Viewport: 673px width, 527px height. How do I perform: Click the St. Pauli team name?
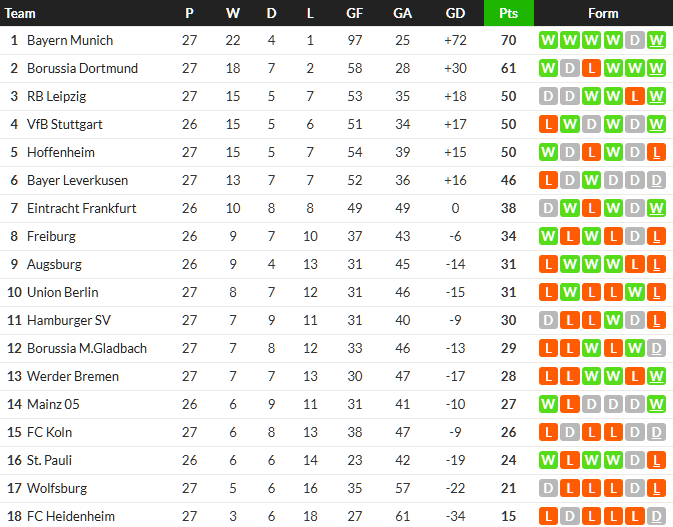click(49, 461)
